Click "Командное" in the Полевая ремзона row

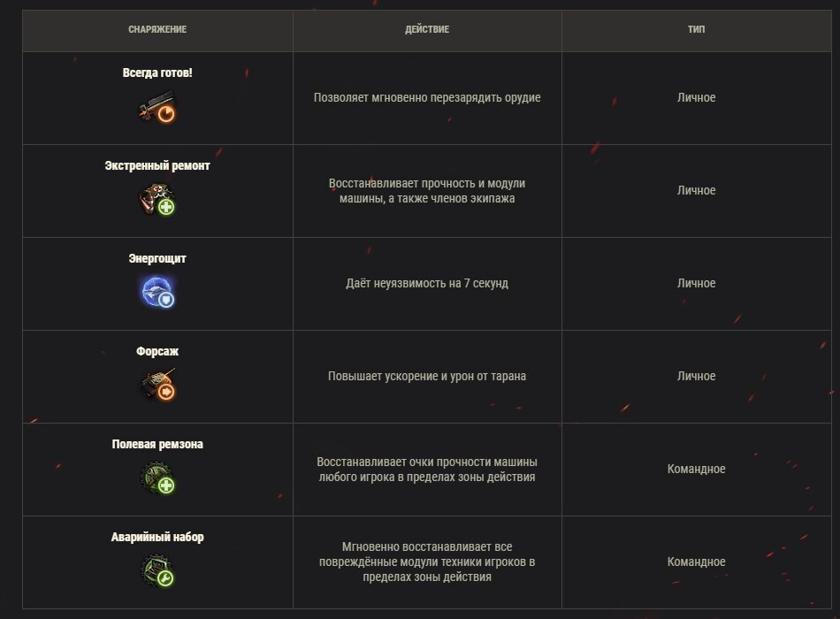(x=697, y=469)
